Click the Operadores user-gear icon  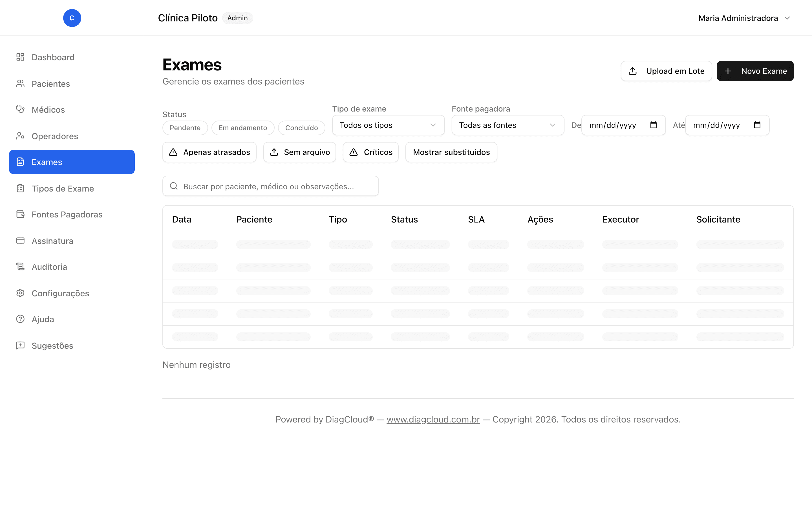pos(21,136)
